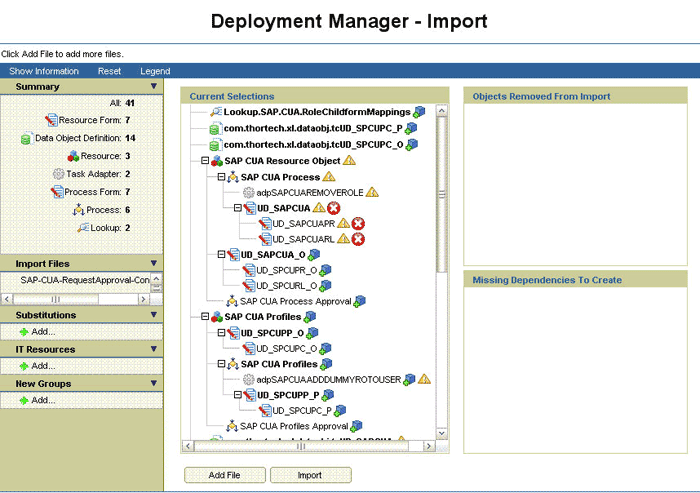Open Show Information in the menu bar
700x493 pixels.
click(44, 71)
